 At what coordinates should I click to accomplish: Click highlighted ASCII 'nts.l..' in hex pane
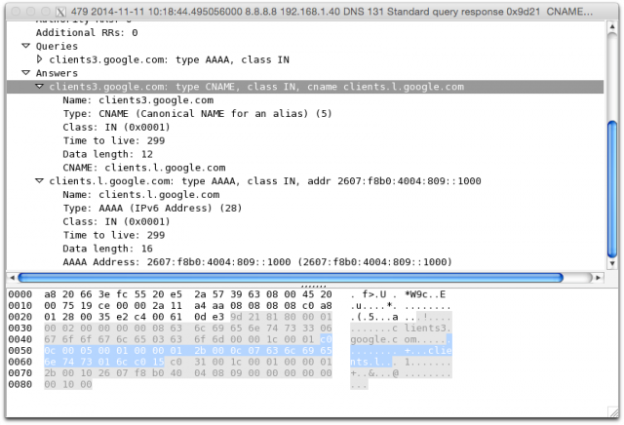[x=371, y=362]
